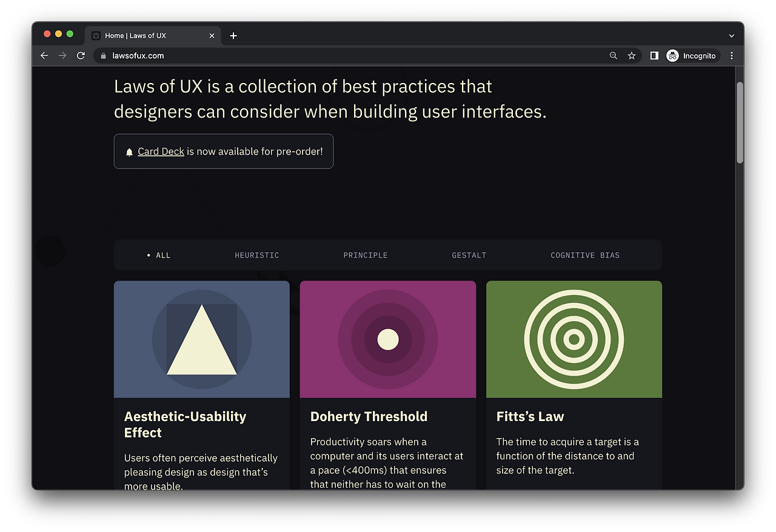
Task: Reload the lawsofux.com page
Action: (x=81, y=55)
